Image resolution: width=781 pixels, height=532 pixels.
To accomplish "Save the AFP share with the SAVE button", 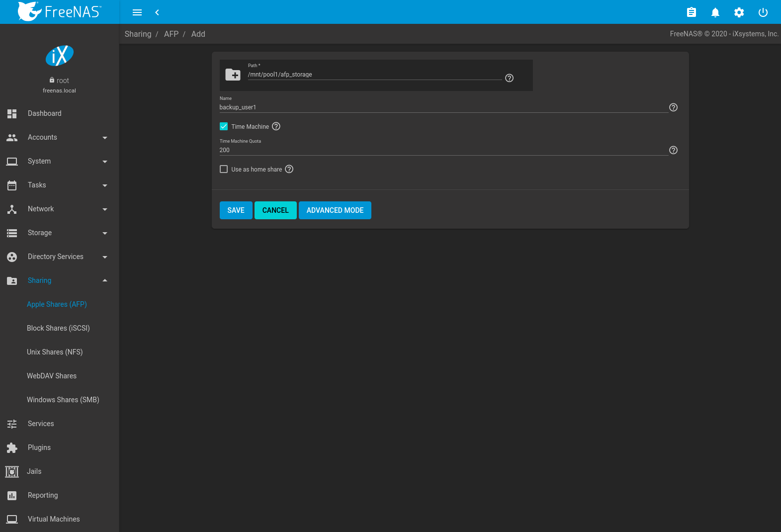I will pos(236,210).
